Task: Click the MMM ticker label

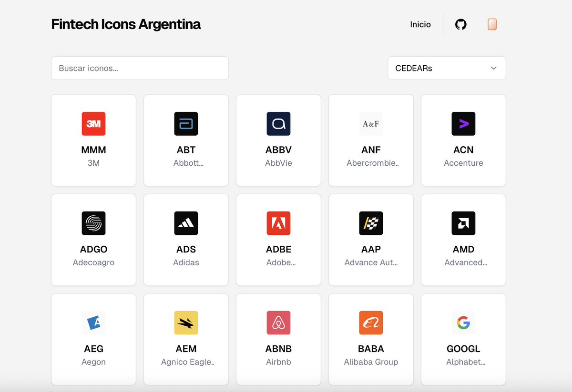Action: [93, 150]
